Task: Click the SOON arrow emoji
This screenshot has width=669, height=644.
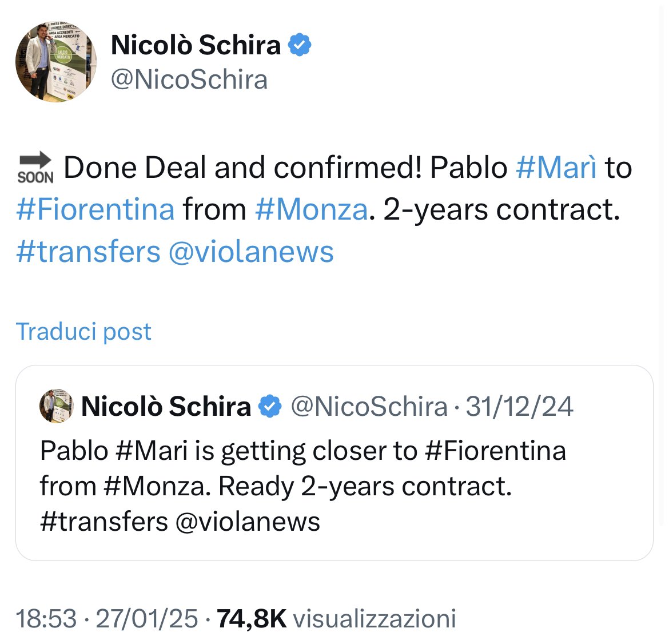Action: (35, 168)
